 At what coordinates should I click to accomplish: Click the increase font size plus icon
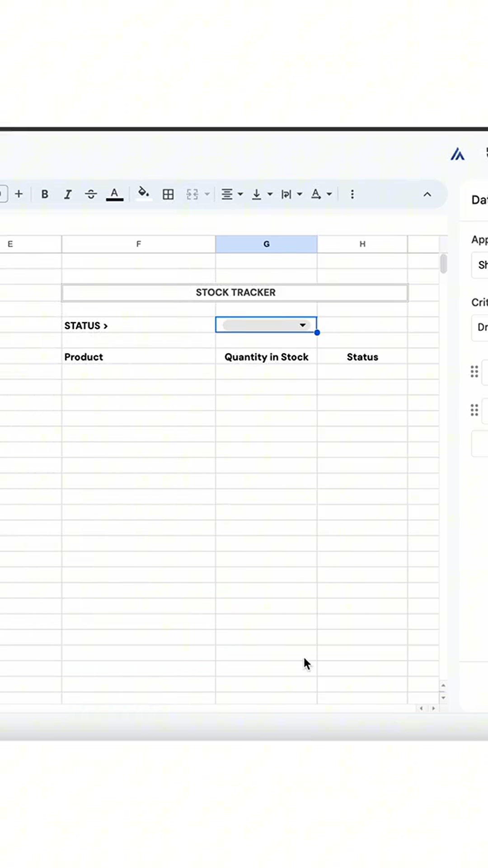(x=19, y=194)
